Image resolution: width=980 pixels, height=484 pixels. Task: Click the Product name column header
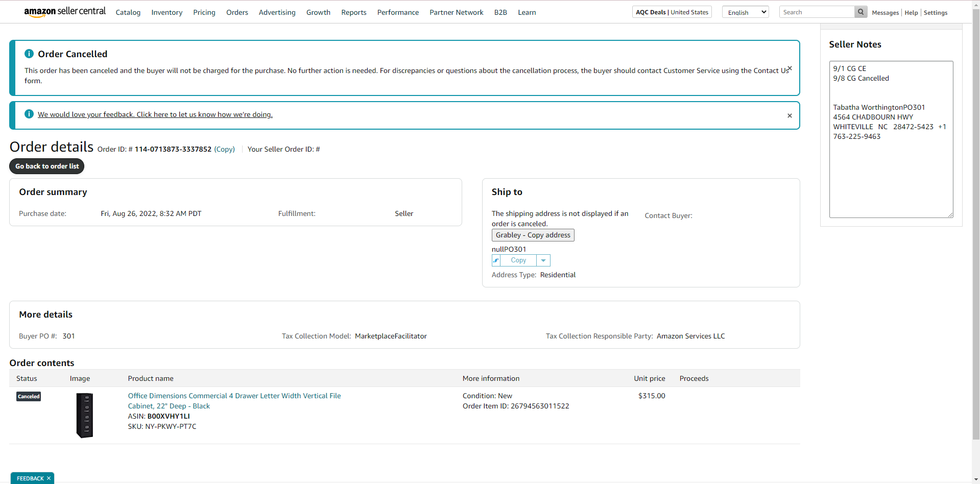point(151,378)
